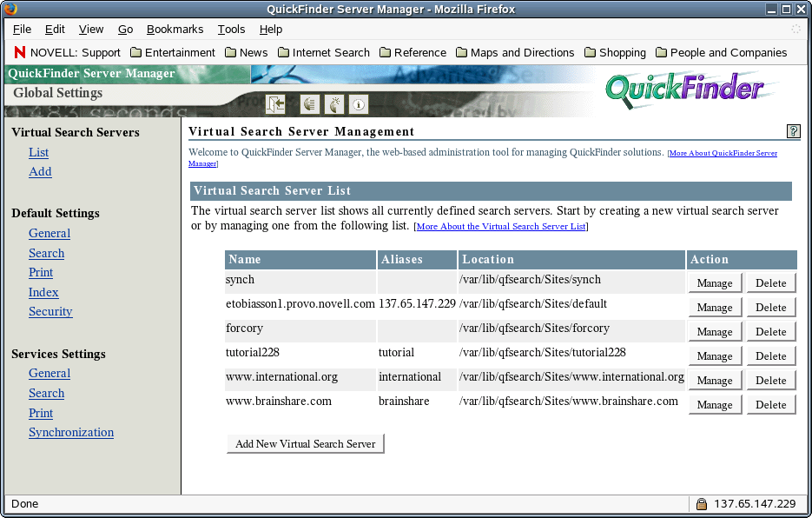Click the list virtual search servers globe icon
Viewport: 812px width, 518px height.
click(x=309, y=104)
